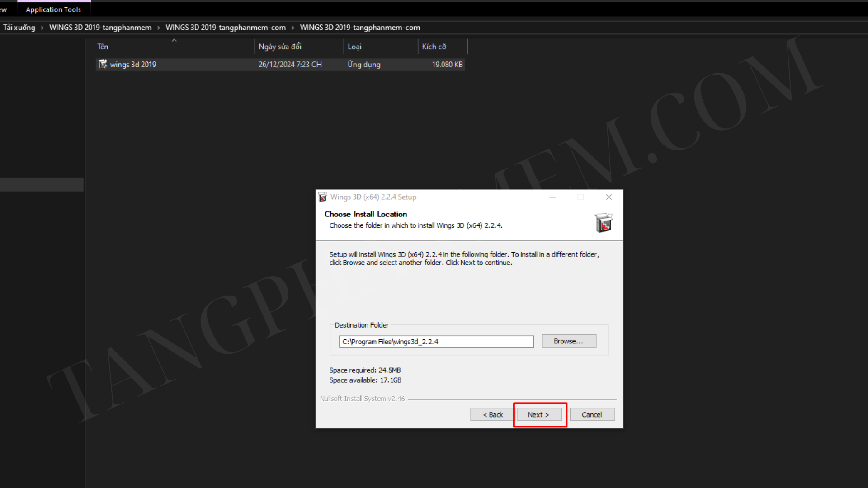Expand the chevron after Tải xuống breadcrumb
The height and width of the screenshot is (488, 868).
coord(42,28)
